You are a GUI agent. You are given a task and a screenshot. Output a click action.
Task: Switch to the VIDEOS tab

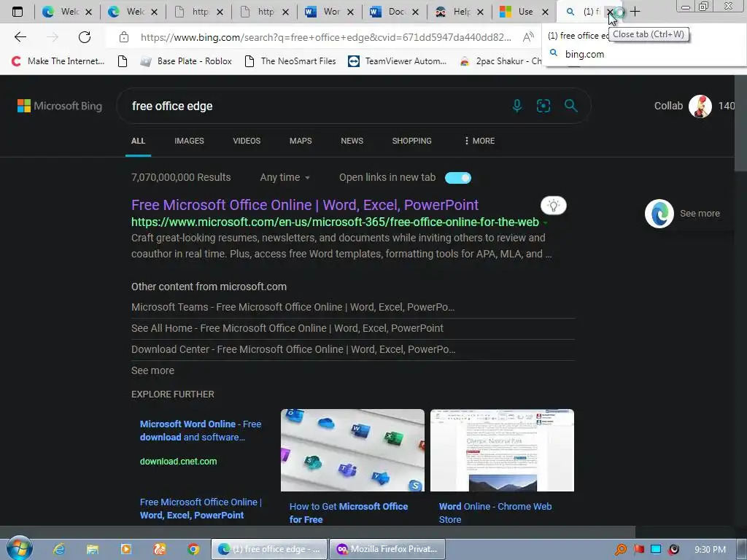point(247,141)
